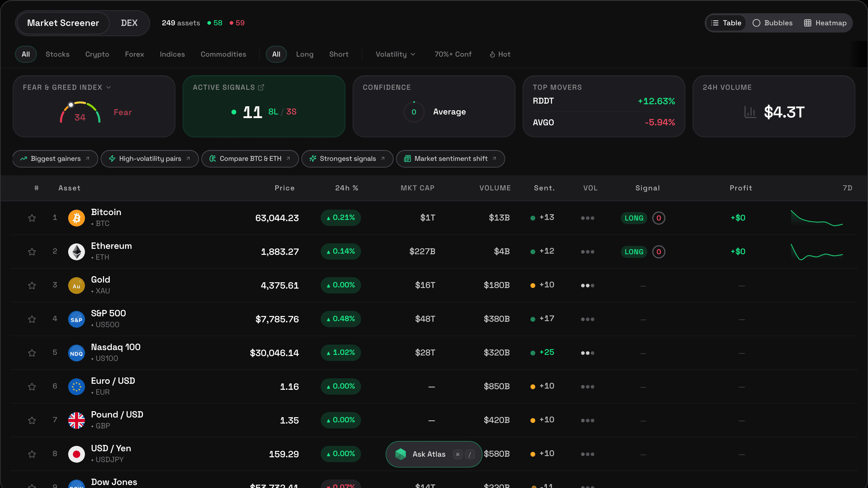Image resolution: width=868 pixels, height=488 pixels.
Task: Click the Ask Atlas cube icon
Action: [x=400, y=454]
